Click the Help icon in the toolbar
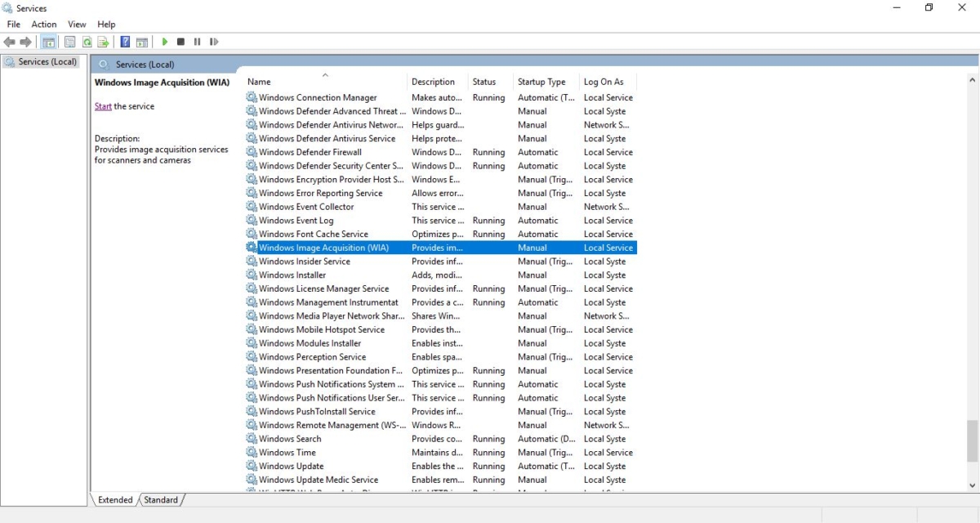Viewport: 980px width, 523px height. 124,42
